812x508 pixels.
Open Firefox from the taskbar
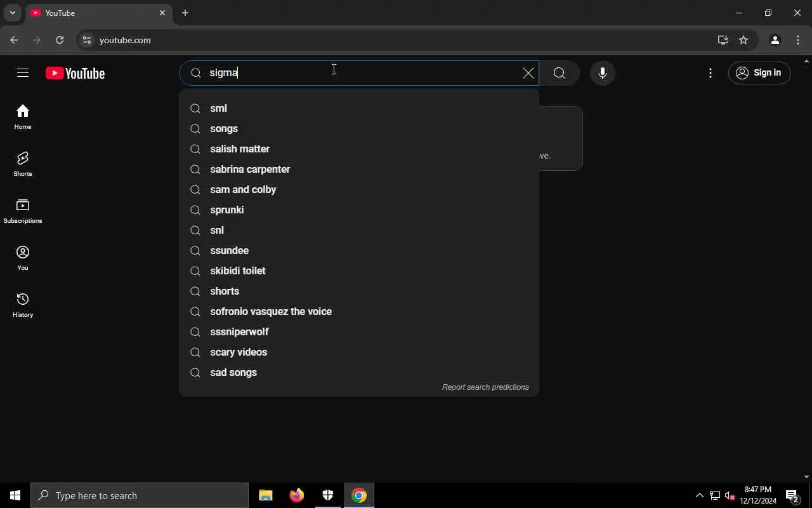(x=296, y=495)
